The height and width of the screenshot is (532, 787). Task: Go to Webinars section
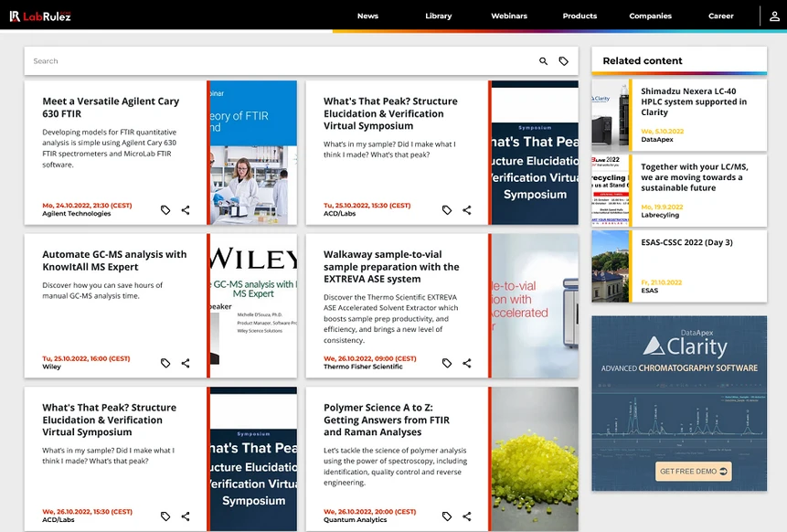pyautogui.click(x=509, y=16)
